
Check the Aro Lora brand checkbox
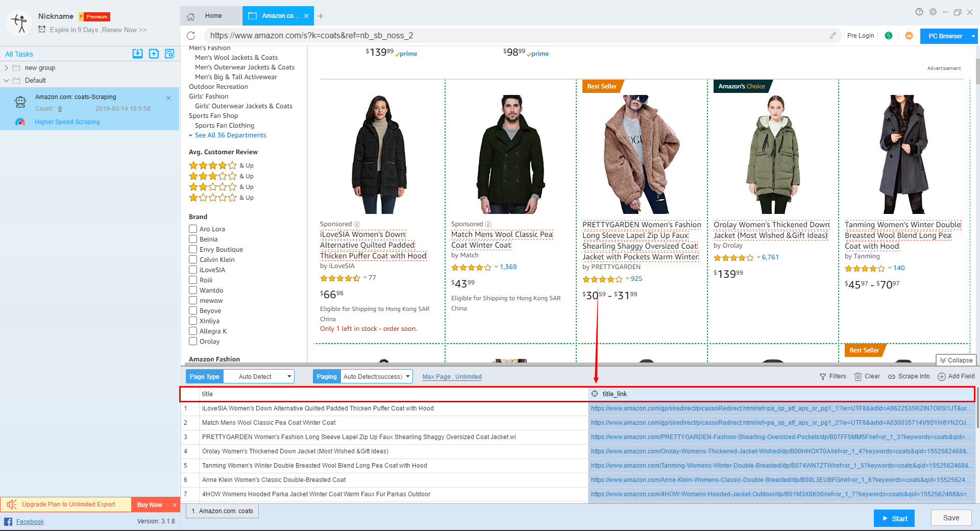[193, 229]
